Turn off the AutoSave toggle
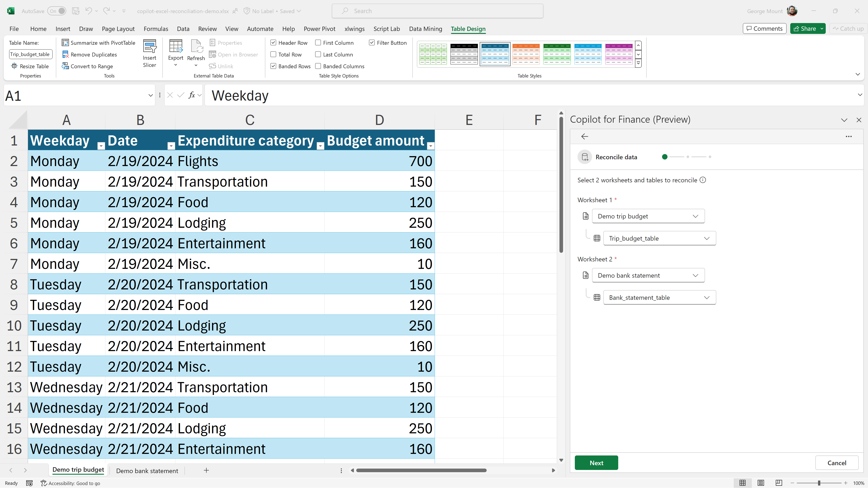 (57, 11)
